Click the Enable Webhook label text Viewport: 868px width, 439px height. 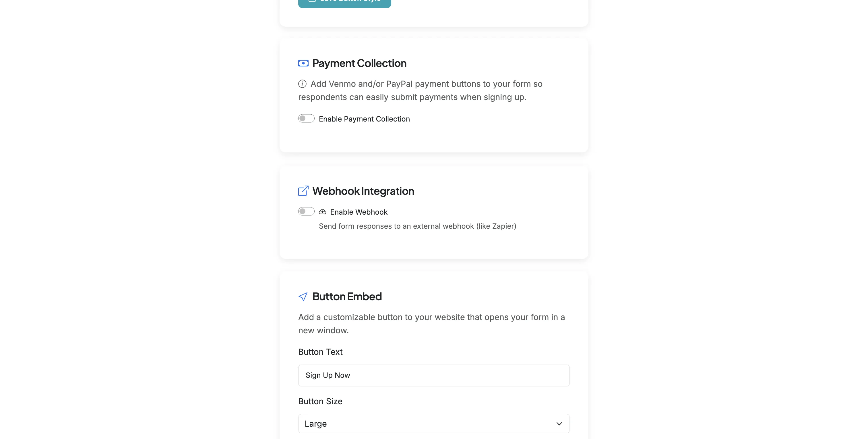[x=359, y=212]
